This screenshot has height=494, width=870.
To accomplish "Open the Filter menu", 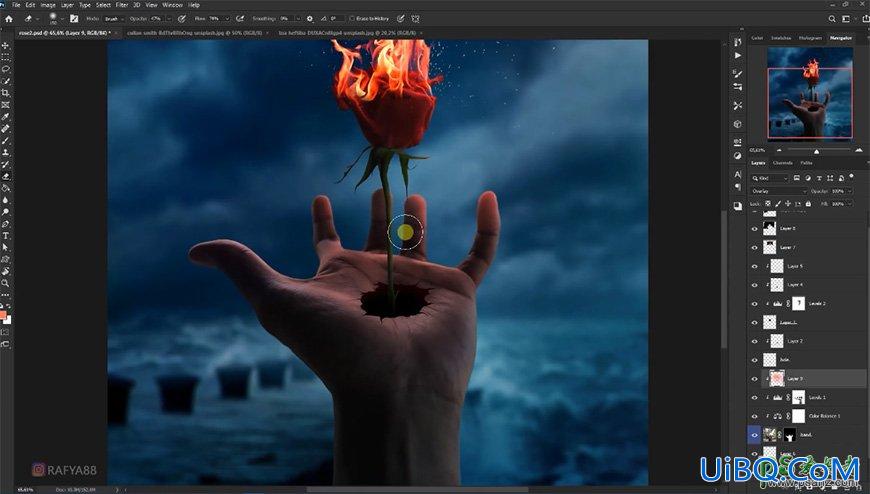I will [122, 4].
